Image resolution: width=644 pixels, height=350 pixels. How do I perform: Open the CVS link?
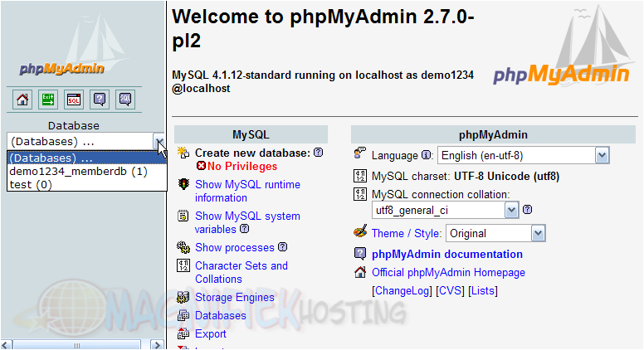click(x=450, y=291)
